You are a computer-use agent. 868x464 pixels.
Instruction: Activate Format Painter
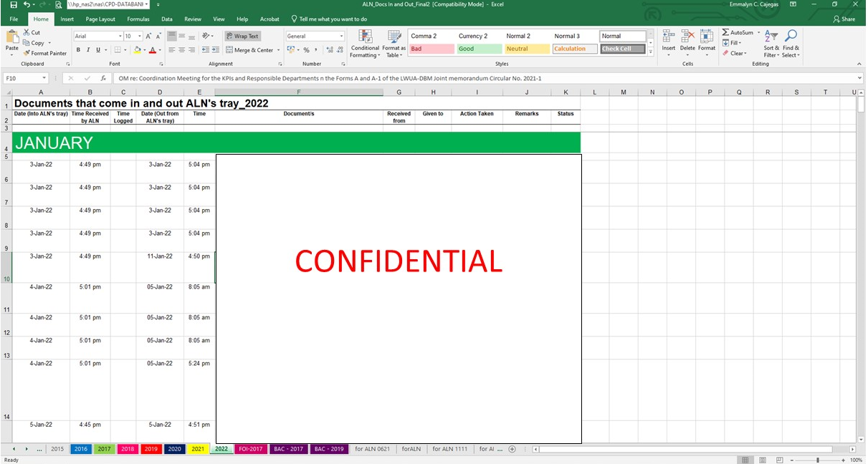click(x=44, y=53)
